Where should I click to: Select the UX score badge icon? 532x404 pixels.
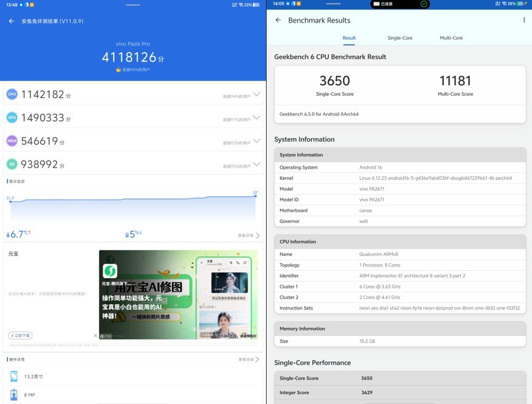click(x=10, y=163)
